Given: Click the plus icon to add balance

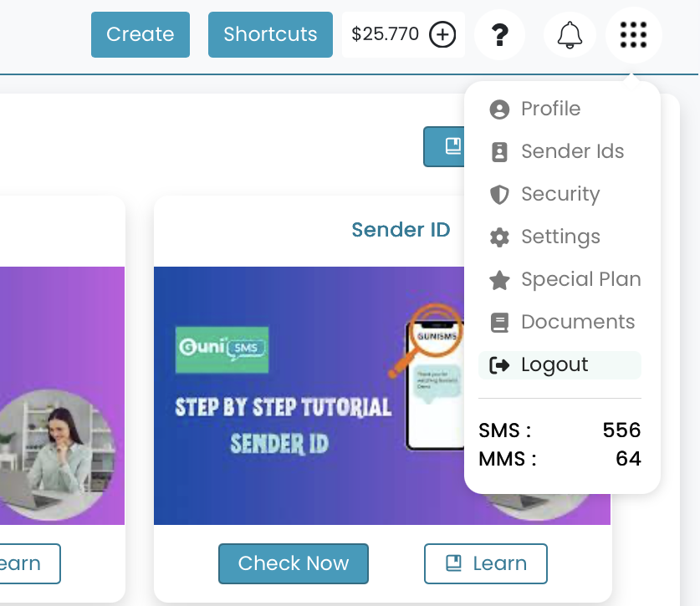Looking at the screenshot, I should point(442,35).
